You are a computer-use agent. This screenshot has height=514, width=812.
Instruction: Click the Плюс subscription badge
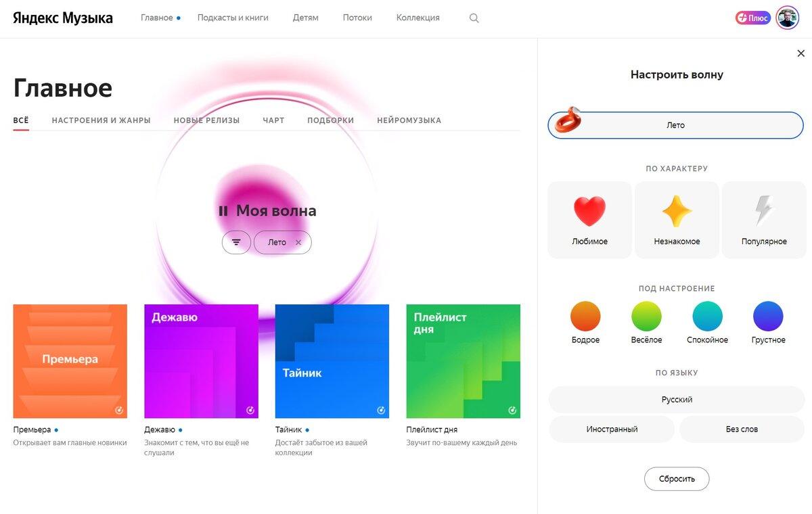[752, 18]
